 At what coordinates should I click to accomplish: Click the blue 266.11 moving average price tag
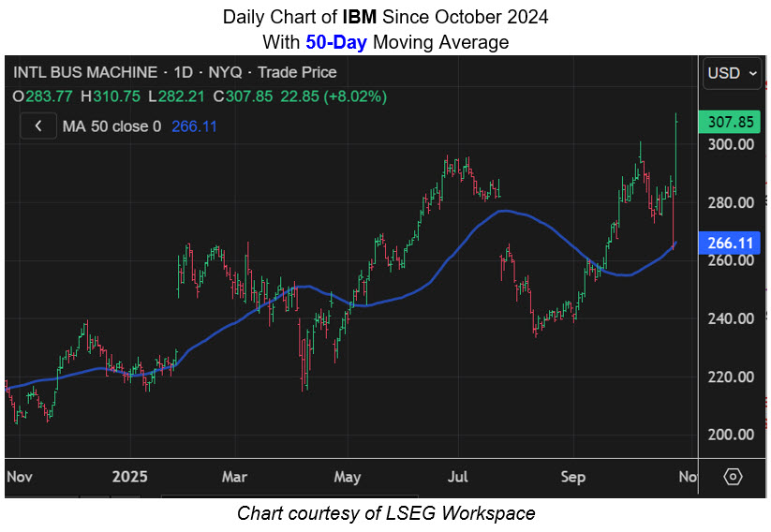click(x=731, y=243)
